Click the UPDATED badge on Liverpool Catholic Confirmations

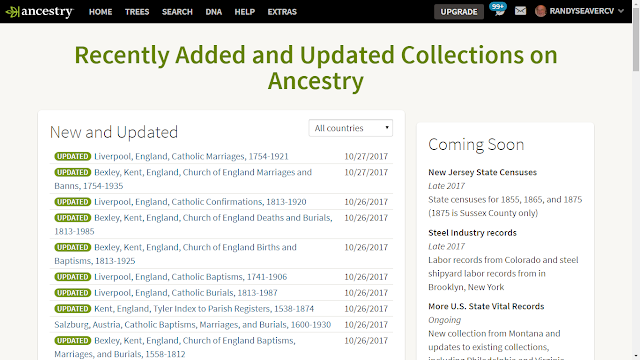73,202
